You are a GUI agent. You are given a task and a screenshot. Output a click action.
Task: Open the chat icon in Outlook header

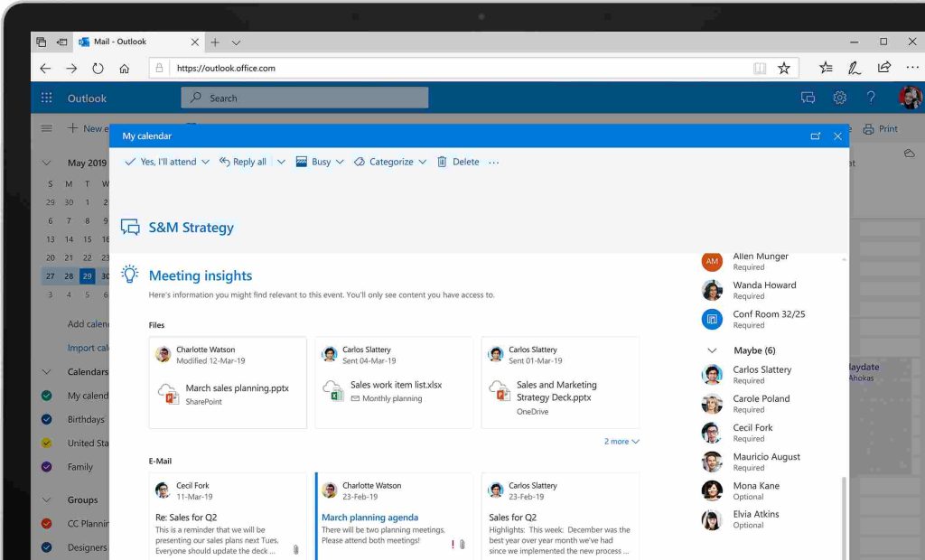pyautogui.click(x=808, y=98)
